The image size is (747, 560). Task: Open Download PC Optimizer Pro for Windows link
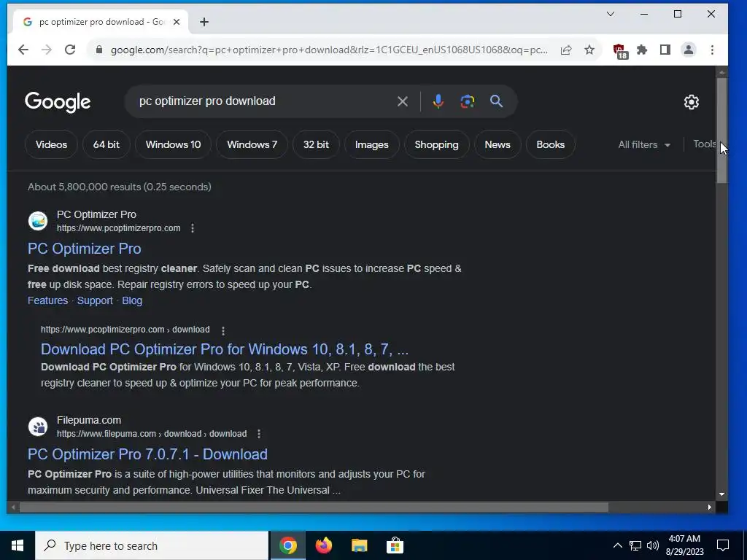point(225,349)
